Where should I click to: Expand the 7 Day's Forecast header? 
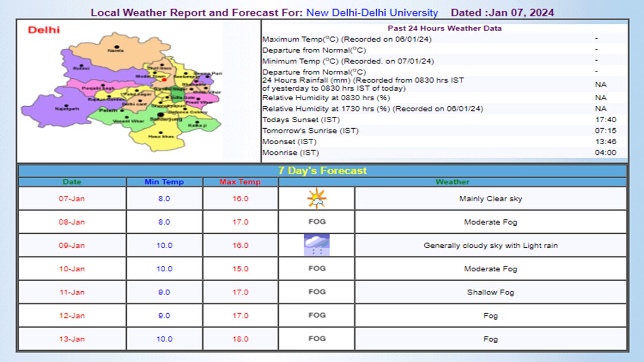[322, 170]
